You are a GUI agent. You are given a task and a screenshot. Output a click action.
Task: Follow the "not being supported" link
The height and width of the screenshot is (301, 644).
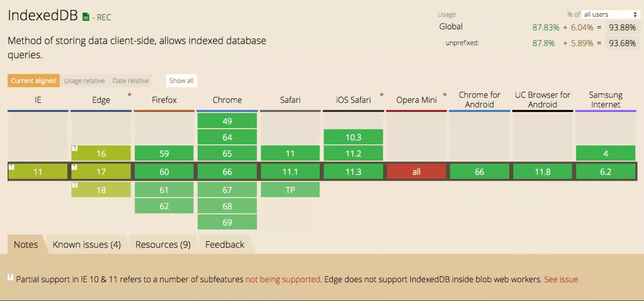pos(283,279)
